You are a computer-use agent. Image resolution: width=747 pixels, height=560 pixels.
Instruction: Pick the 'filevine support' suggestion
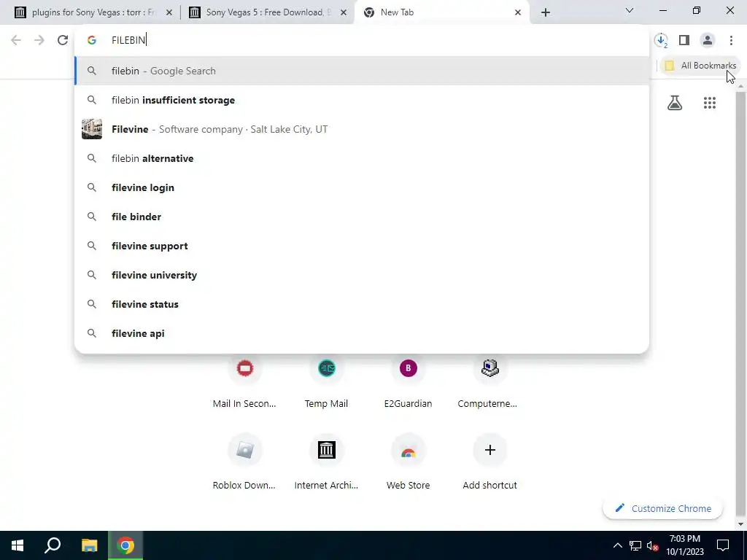point(362,246)
